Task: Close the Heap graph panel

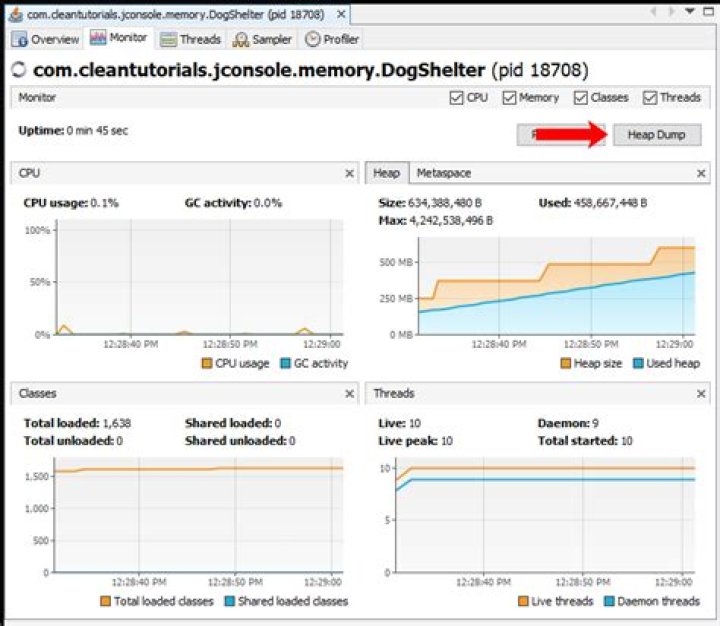Action: (699, 173)
